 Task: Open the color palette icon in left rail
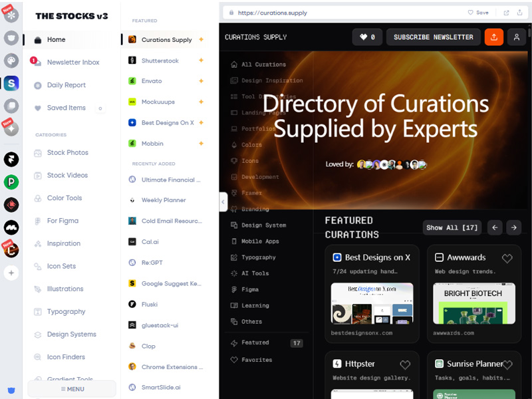[11, 61]
